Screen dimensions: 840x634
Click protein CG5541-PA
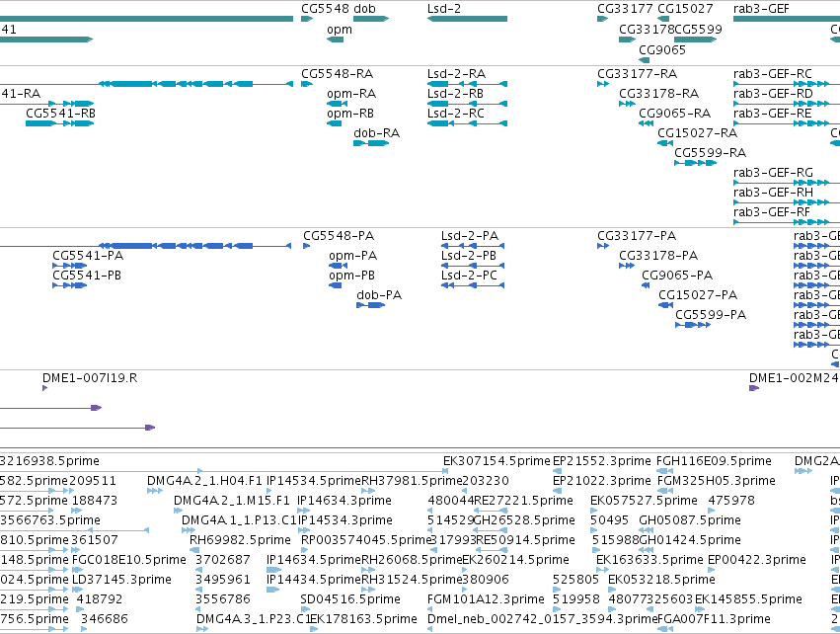[x=88, y=256]
